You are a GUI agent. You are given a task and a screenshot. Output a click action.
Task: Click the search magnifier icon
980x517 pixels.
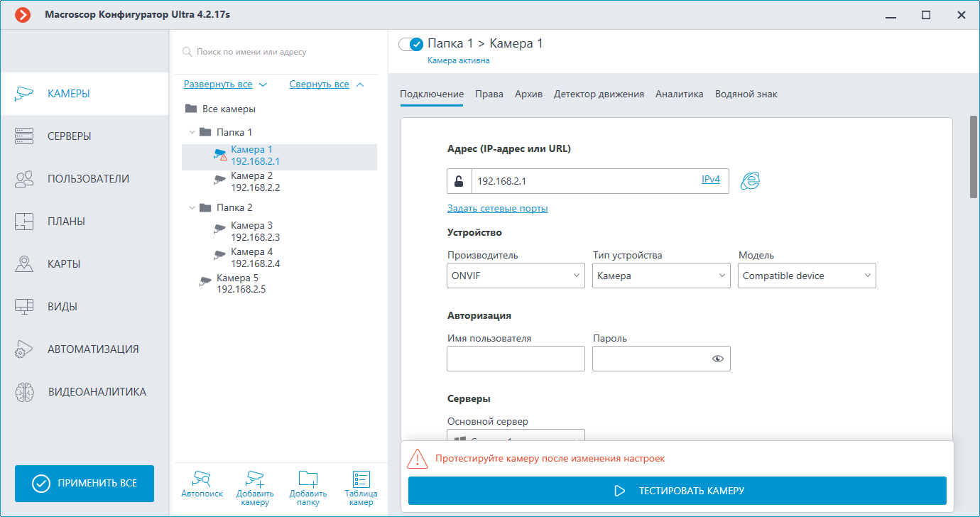[187, 52]
